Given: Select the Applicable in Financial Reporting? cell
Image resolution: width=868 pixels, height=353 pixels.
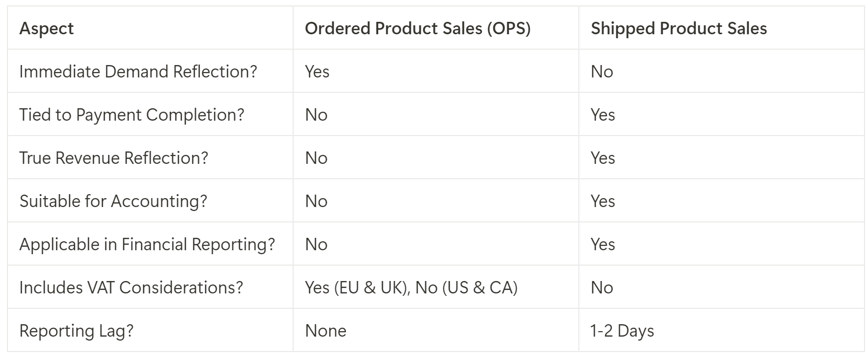Looking at the screenshot, I should pyautogui.click(x=147, y=244).
